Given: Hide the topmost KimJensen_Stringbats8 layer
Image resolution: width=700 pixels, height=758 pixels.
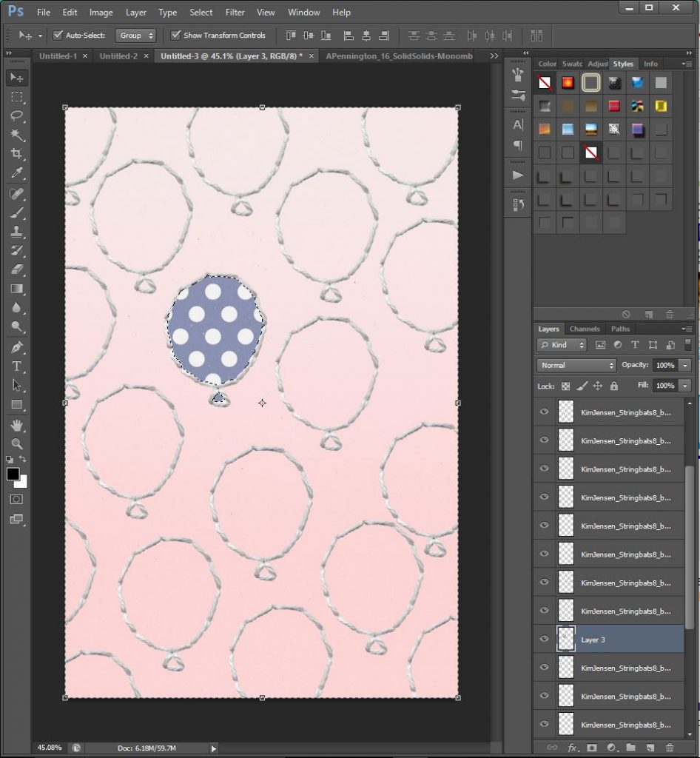Looking at the screenshot, I should click(544, 412).
